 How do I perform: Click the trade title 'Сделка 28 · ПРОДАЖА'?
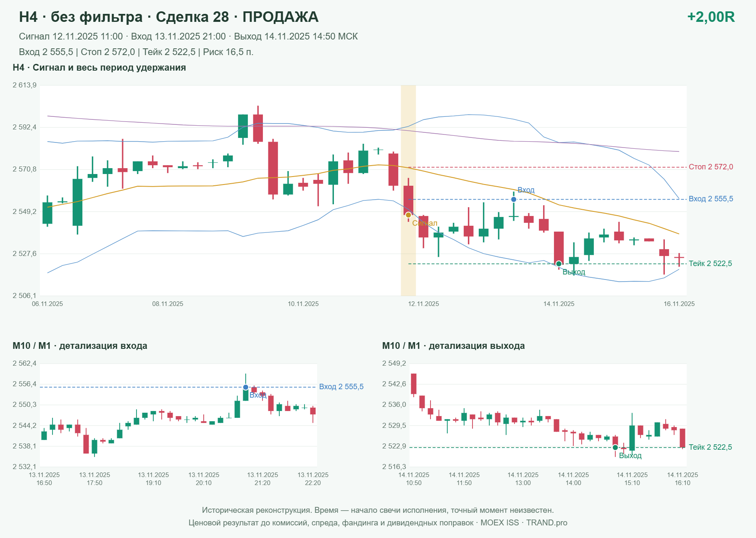[237, 17]
